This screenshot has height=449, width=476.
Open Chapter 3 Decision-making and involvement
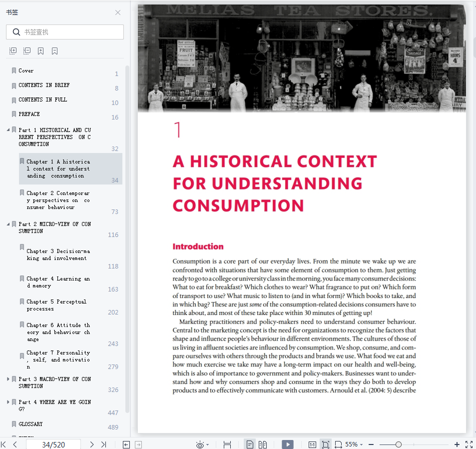coord(58,254)
